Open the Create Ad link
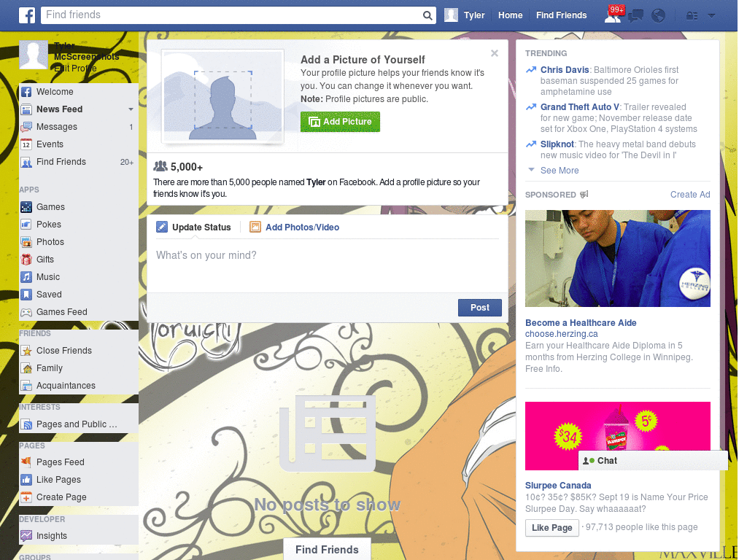 pyautogui.click(x=690, y=194)
